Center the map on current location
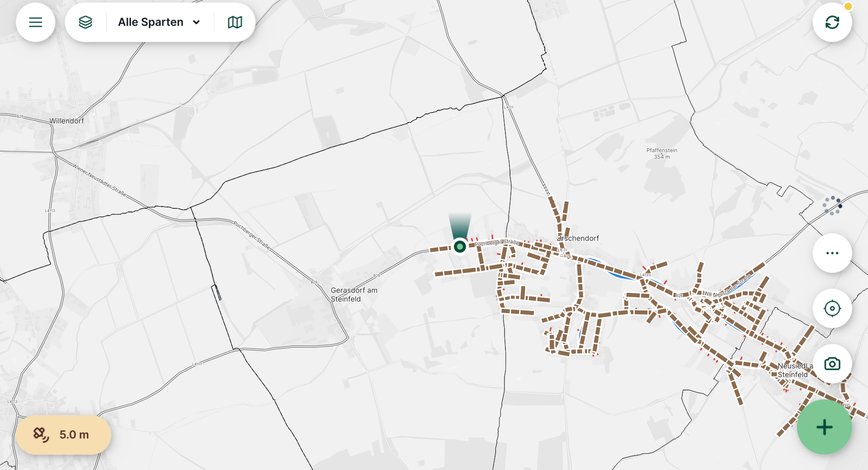 click(832, 309)
